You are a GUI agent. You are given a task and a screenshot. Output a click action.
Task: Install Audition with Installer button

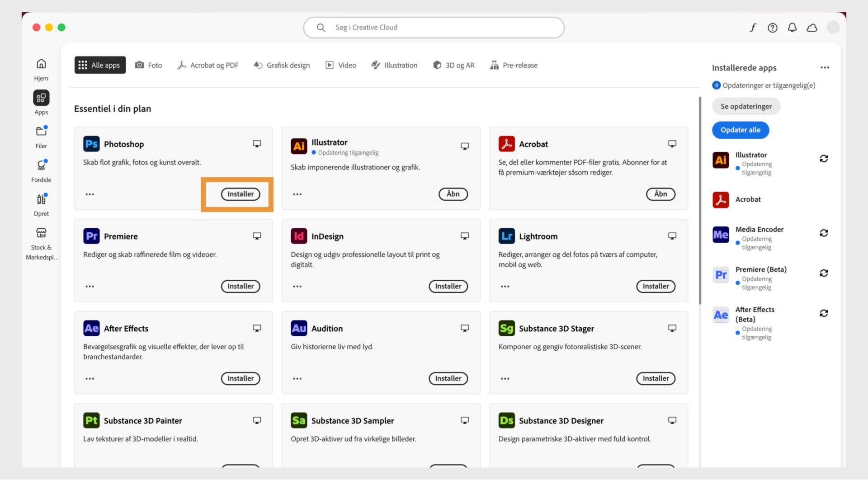448,378
